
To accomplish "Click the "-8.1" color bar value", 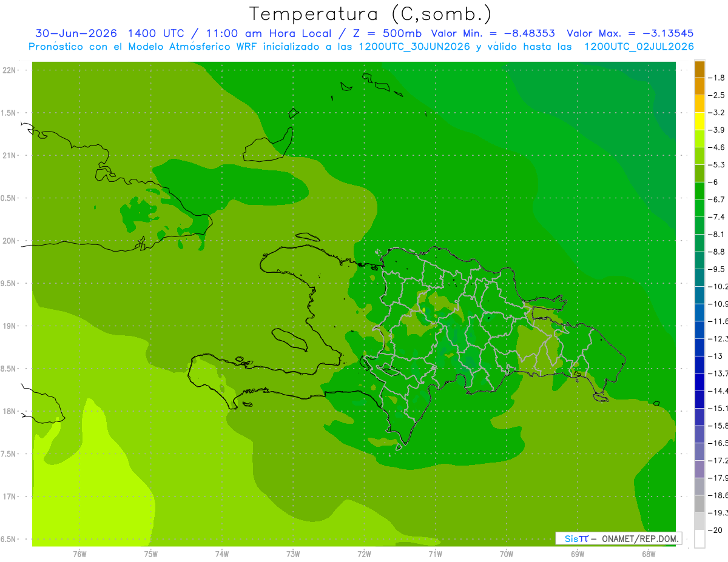I will pyautogui.click(x=716, y=234).
